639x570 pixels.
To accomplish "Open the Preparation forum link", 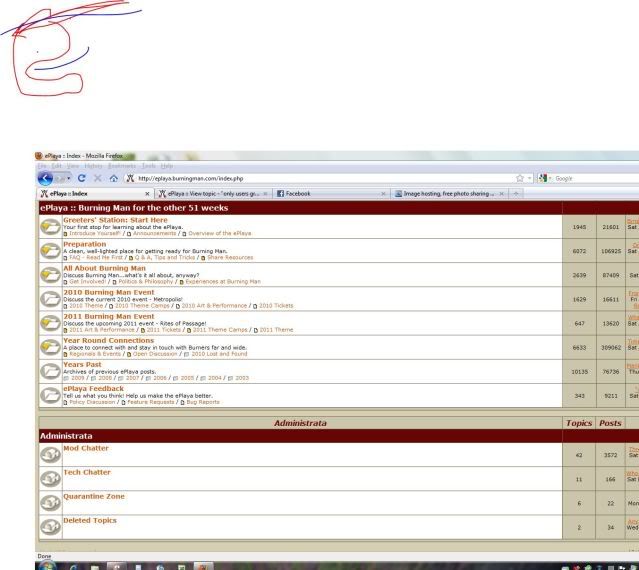I will tap(84, 244).
